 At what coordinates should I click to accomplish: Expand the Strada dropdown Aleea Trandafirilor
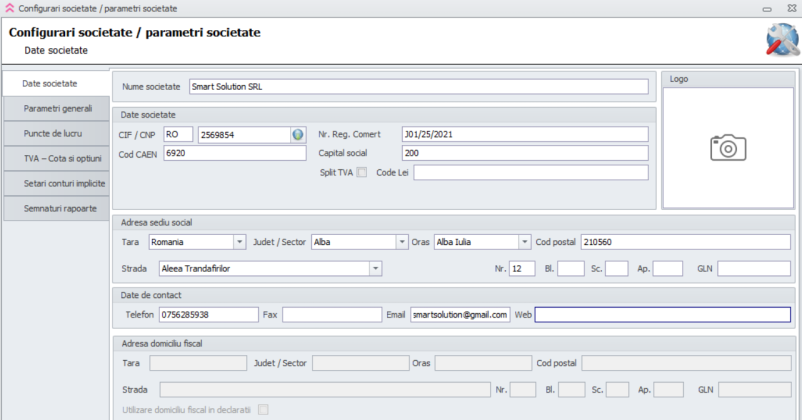[x=375, y=268]
